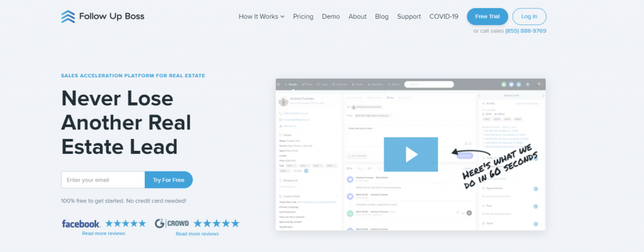Visit the Blog
Image resolution: width=644 pixels, height=252 pixels.
382,16
